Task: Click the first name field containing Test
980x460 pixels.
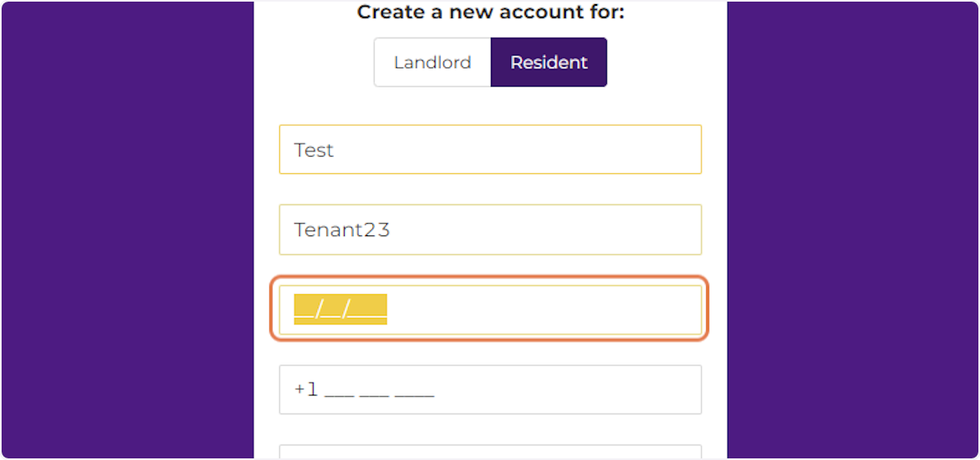Action: click(490, 150)
